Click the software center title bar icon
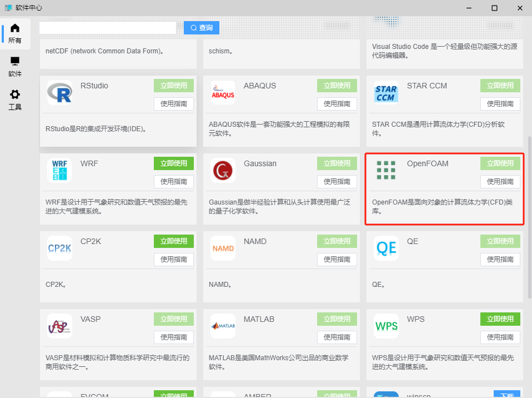 [8, 8]
